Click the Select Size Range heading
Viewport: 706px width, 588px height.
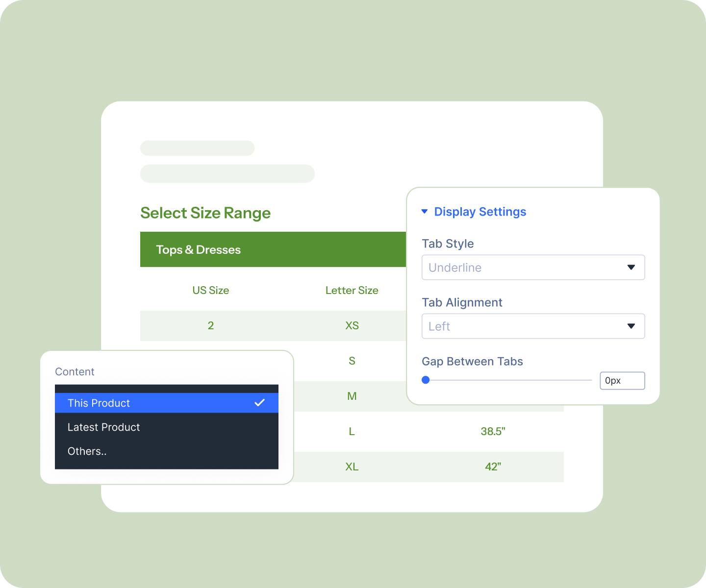pos(205,213)
